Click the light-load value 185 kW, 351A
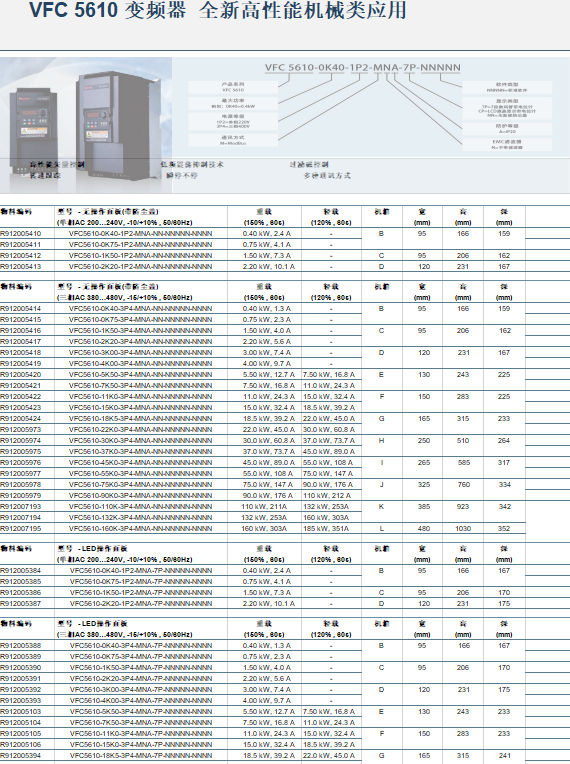This screenshot has width=570, height=764. tap(326, 529)
